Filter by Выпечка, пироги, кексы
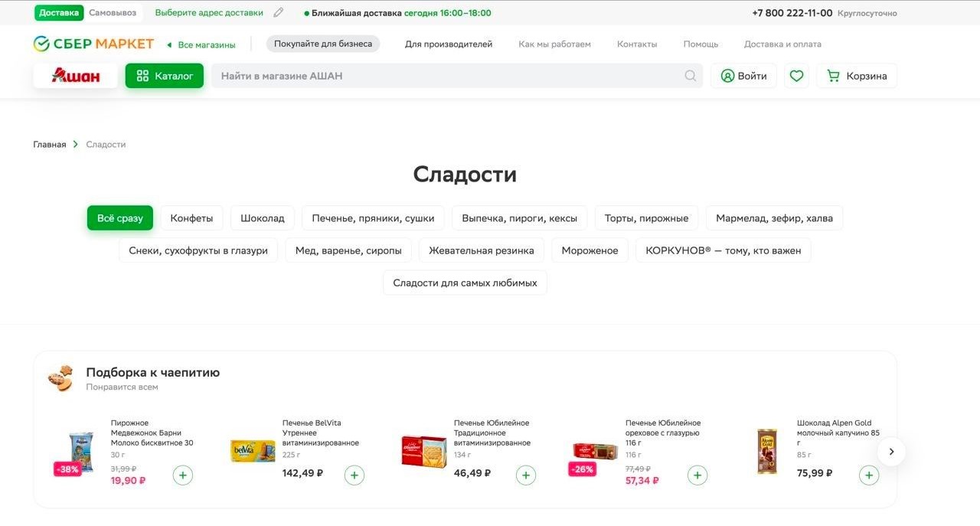 pyautogui.click(x=519, y=218)
